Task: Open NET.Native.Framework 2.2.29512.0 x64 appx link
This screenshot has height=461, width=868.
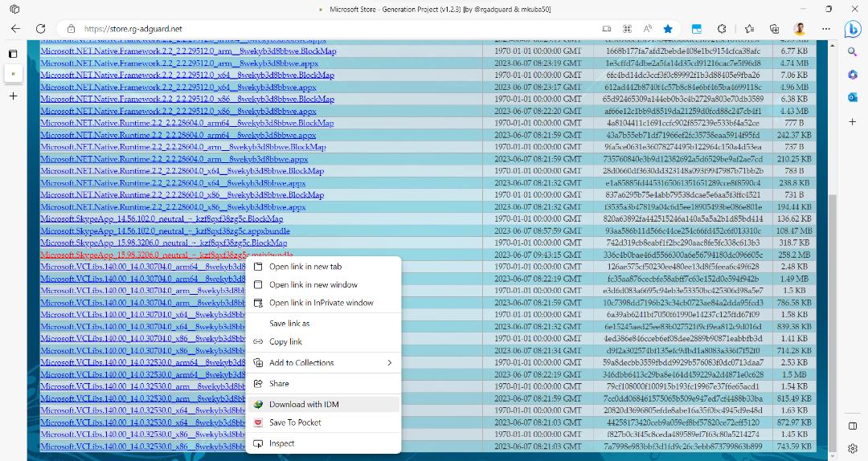Action: point(178,87)
